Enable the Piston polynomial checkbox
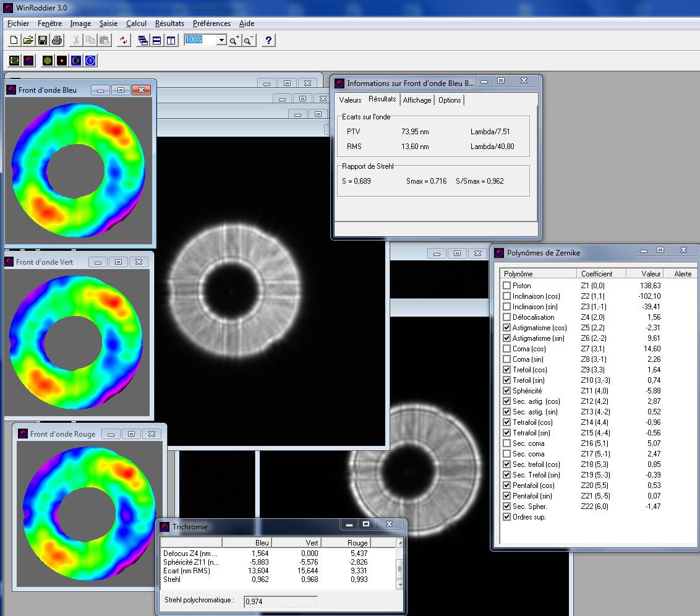The height and width of the screenshot is (616, 700). [x=507, y=286]
